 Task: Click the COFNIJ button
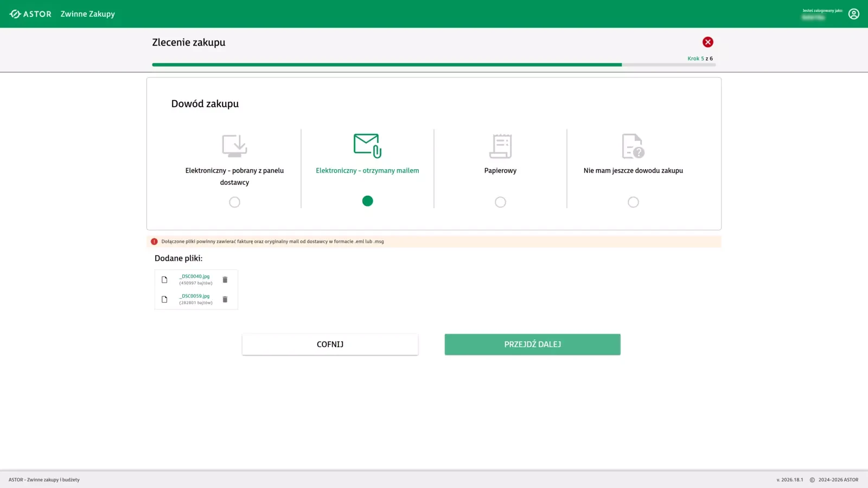[330, 344]
